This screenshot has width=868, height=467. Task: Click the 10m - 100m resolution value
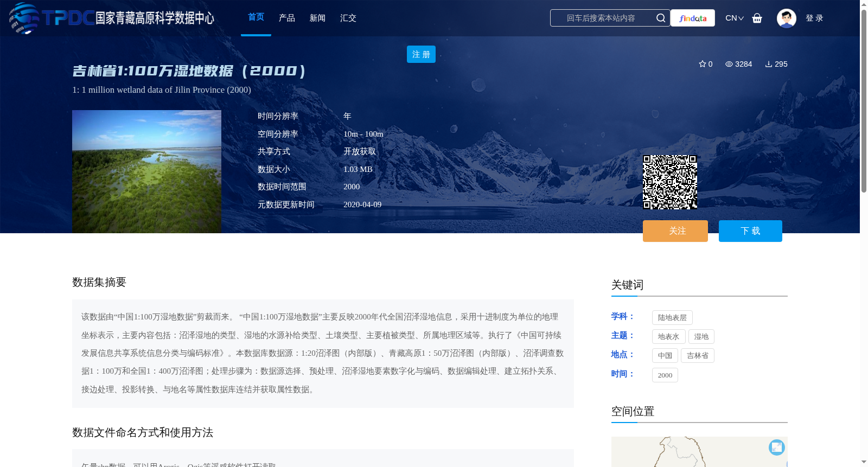tap(363, 134)
